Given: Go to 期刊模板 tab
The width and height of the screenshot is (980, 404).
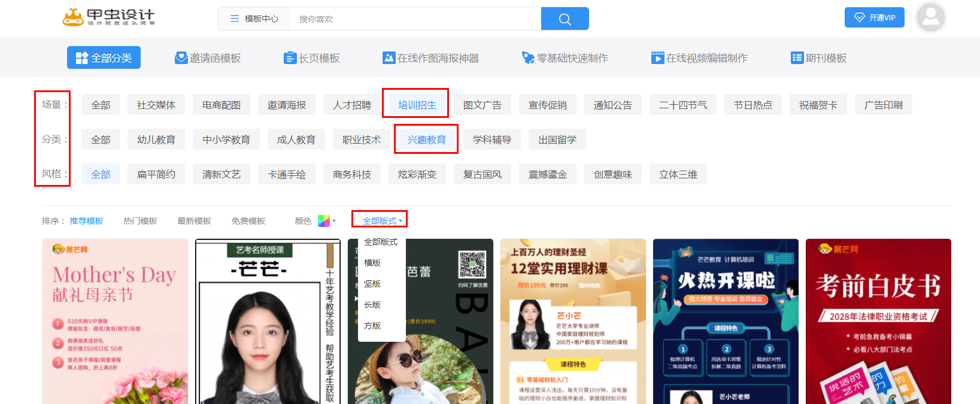Looking at the screenshot, I should coord(818,58).
